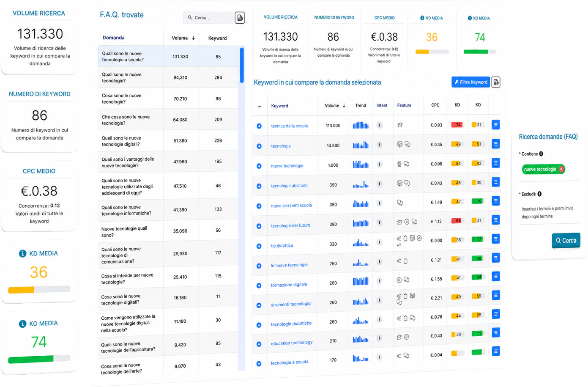The height and width of the screenshot is (387, 588).
Task: Focus the Cerca search field in F.A.Q. trovate
Action: pos(208,18)
